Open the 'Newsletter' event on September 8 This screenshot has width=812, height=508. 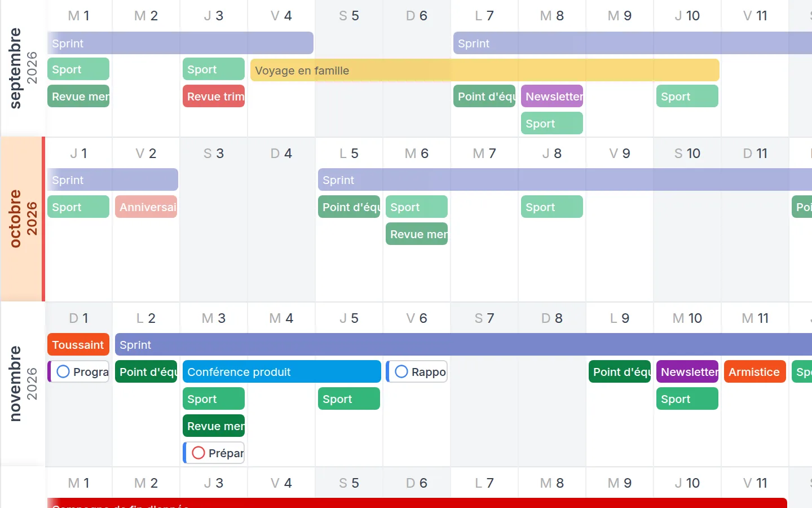coord(552,96)
